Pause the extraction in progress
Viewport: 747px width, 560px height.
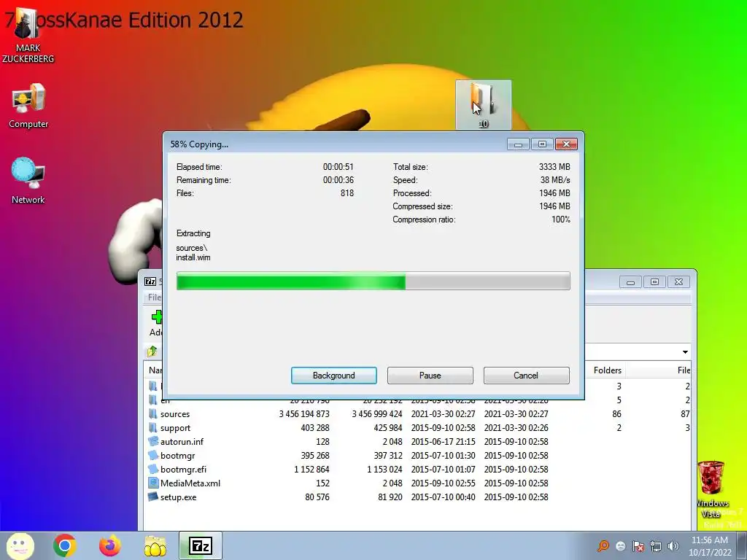[x=430, y=376]
